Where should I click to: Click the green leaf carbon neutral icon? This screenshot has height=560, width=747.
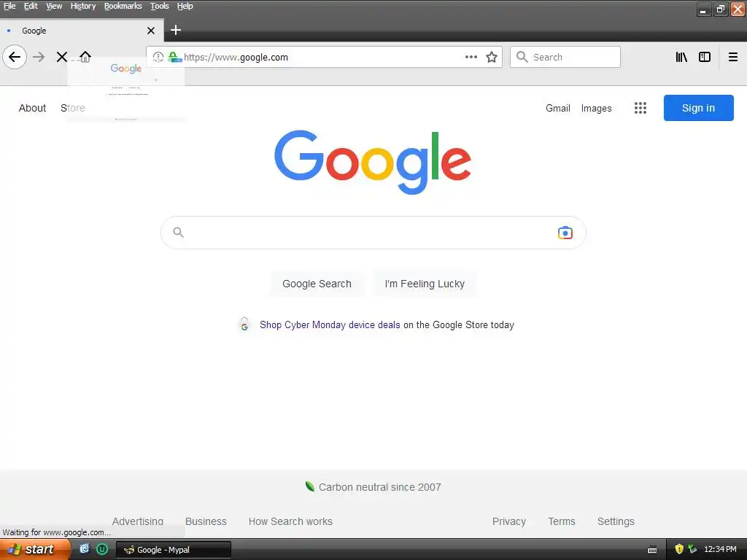(309, 486)
